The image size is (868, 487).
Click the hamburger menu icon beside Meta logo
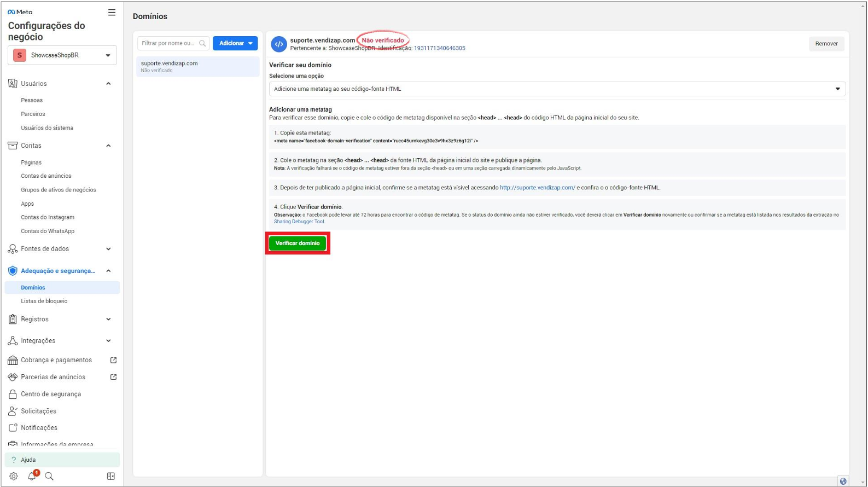point(112,12)
